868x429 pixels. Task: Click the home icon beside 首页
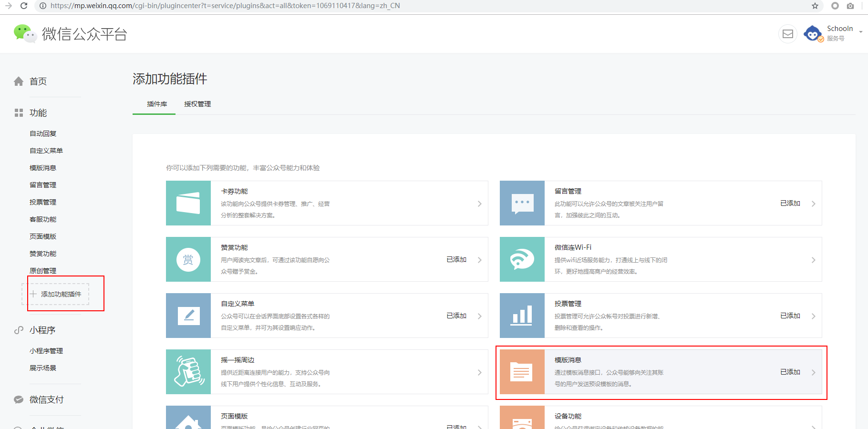[19, 82]
